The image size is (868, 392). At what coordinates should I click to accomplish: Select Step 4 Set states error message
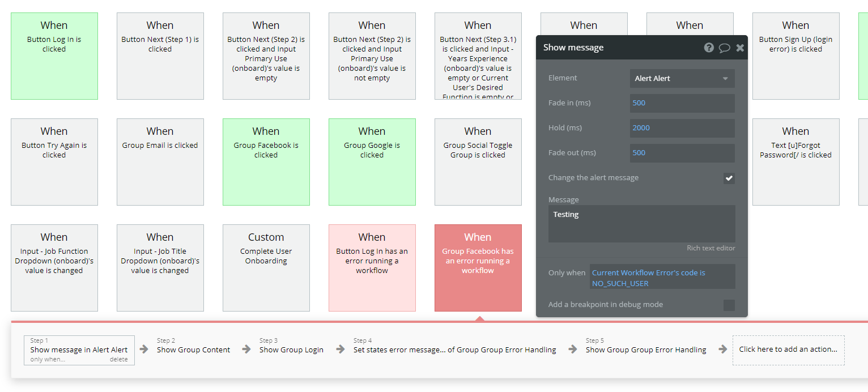coord(454,350)
